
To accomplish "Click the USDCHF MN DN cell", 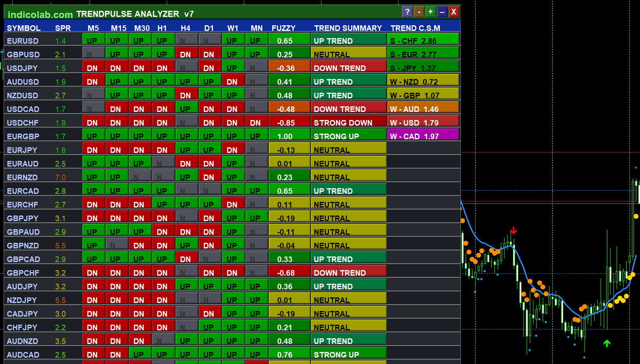I will (256, 122).
